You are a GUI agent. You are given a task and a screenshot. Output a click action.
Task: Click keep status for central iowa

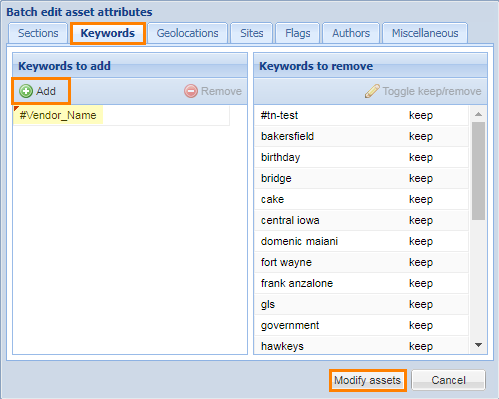tap(421, 220)
